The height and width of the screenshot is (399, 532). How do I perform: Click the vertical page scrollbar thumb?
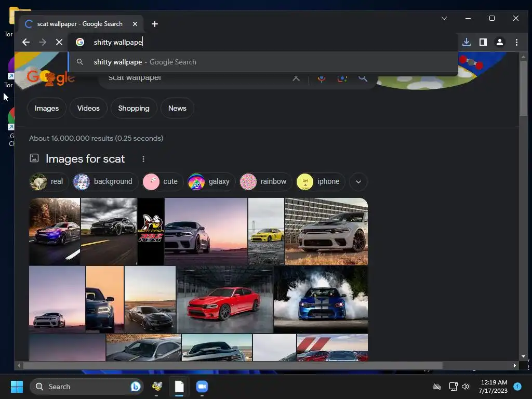(x=523, y=88)
